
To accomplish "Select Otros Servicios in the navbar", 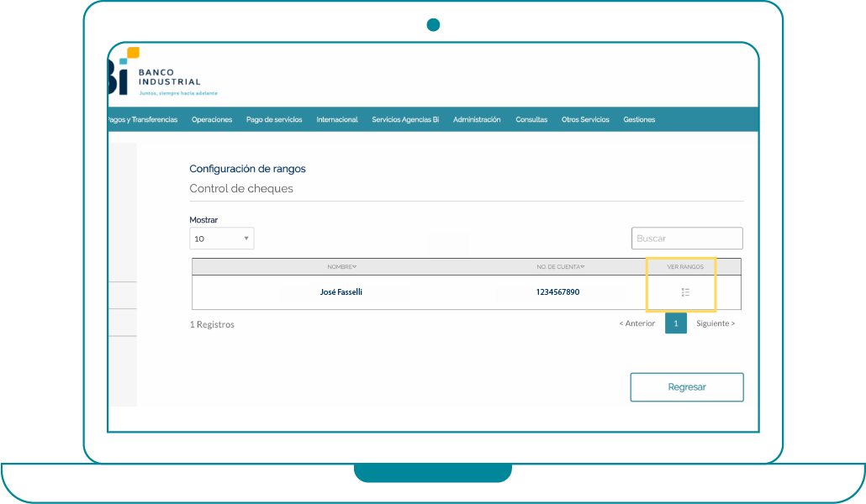I will coord(585,119).
